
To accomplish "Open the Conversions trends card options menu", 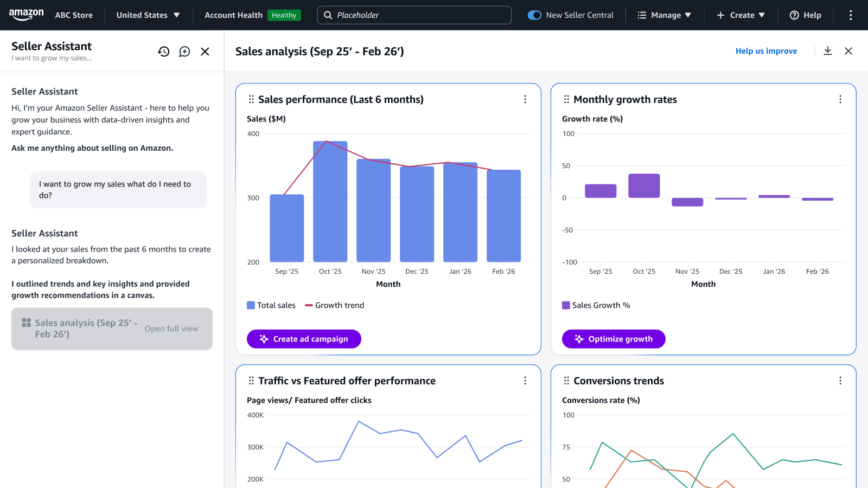I will [x=840, y=380].
